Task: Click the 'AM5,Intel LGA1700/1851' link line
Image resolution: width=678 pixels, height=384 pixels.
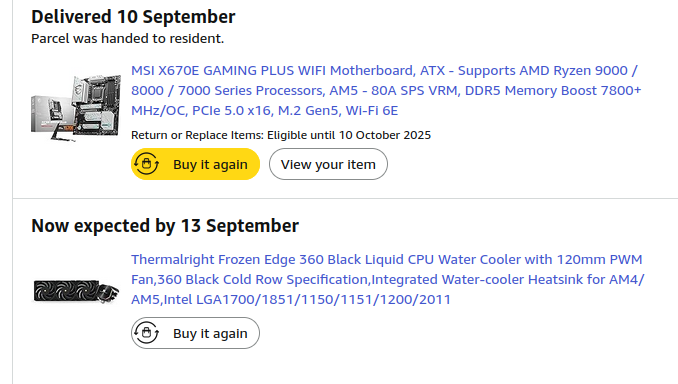Action: point(291,300)
